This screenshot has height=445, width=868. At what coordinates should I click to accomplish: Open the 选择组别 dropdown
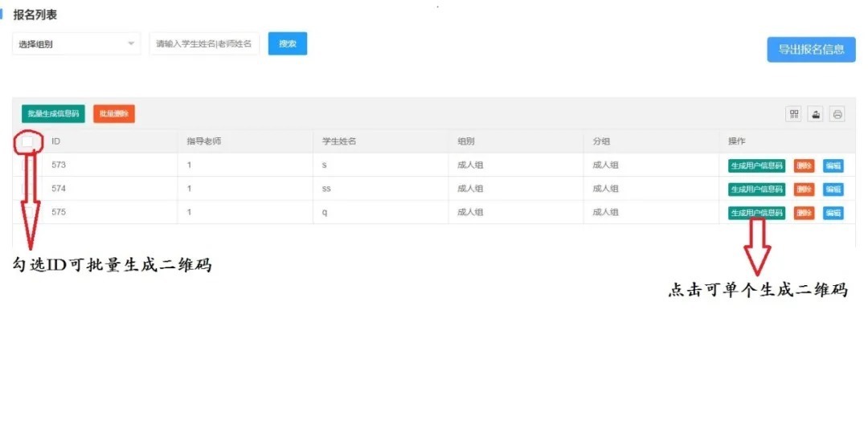click(76, 43)
